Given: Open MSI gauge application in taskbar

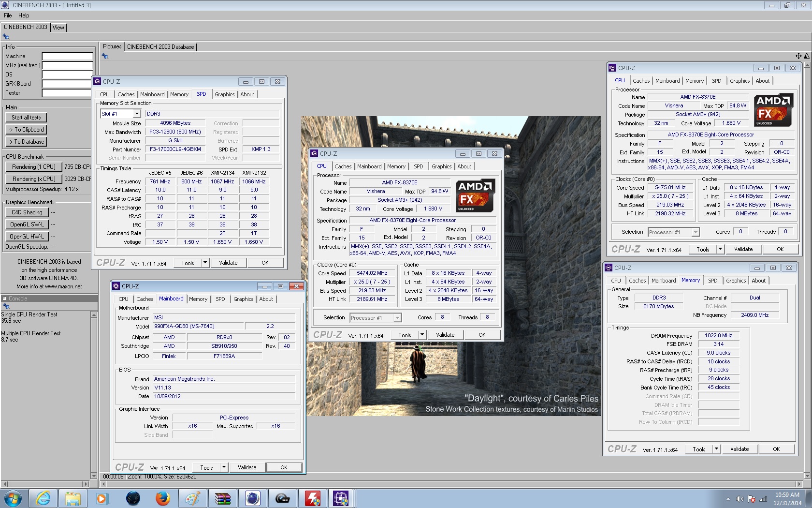Looking at the screenshot, I should click(x=282, y=498).
